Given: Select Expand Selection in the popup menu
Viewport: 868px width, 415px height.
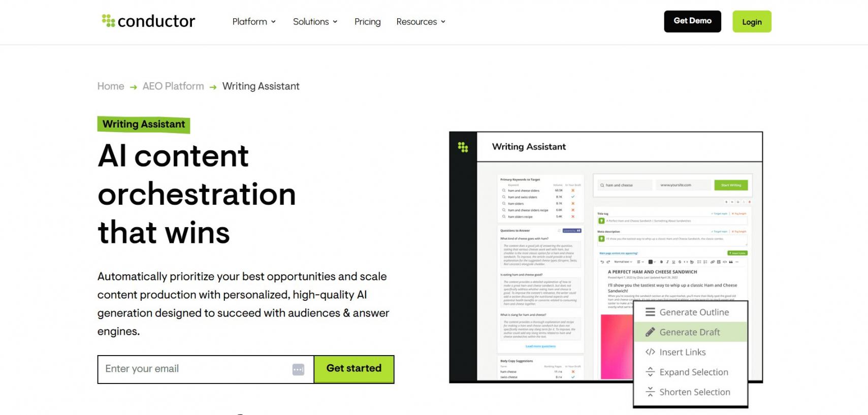Looking at the screenshot, I should pyautogui.click(x=691, y=372).
